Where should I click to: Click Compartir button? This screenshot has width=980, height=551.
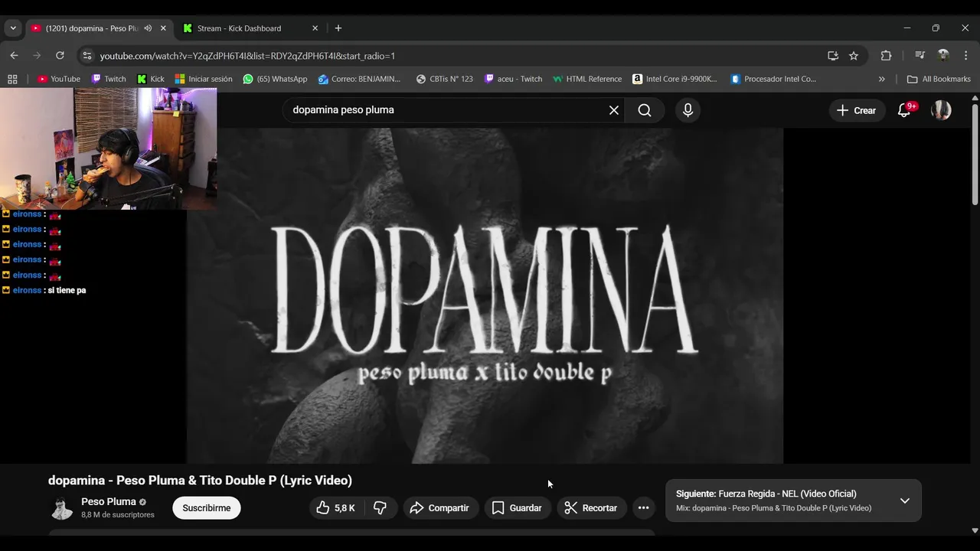(439, 508)
